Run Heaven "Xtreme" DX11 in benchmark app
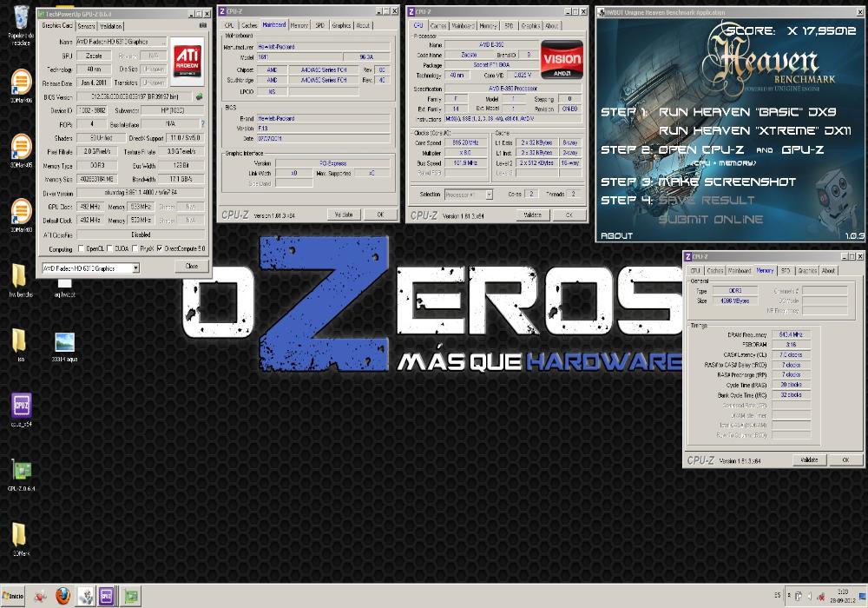Viewport: 868px width, 608px height. (x=754, y=130)
